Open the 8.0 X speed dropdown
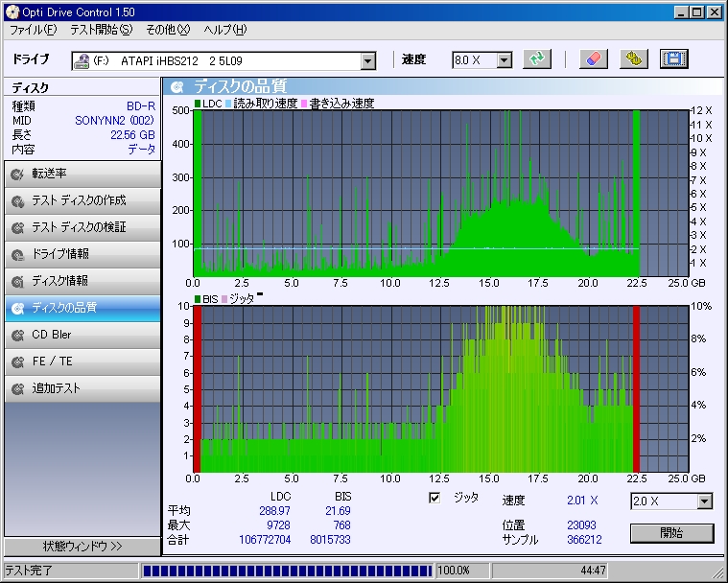 tap(504, 60)
